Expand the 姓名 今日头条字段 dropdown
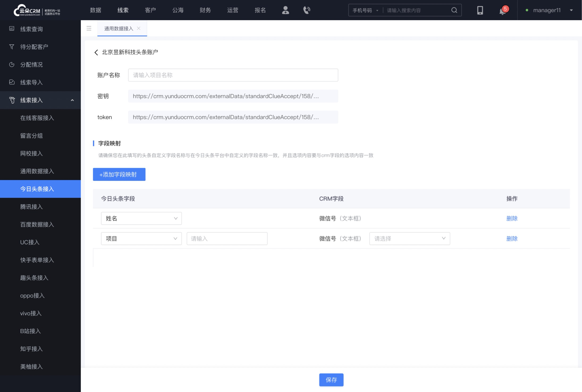 click(140, 218)
